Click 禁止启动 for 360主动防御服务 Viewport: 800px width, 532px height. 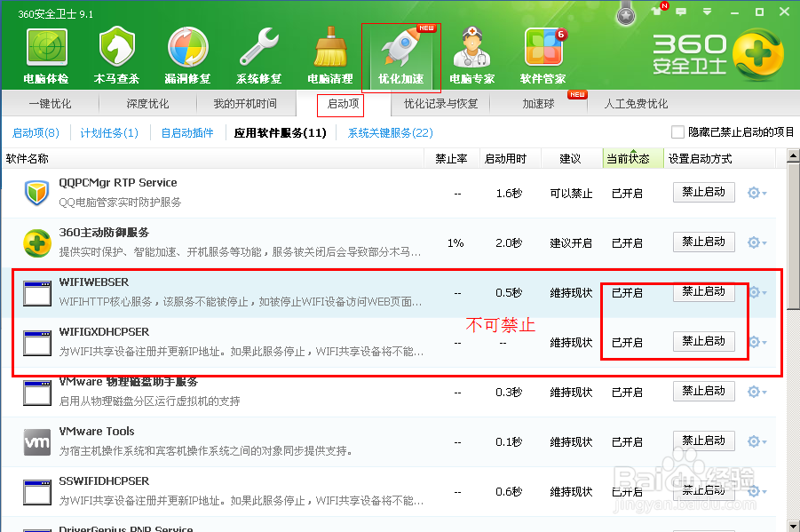pyautogui.click(x=703, y=242)
